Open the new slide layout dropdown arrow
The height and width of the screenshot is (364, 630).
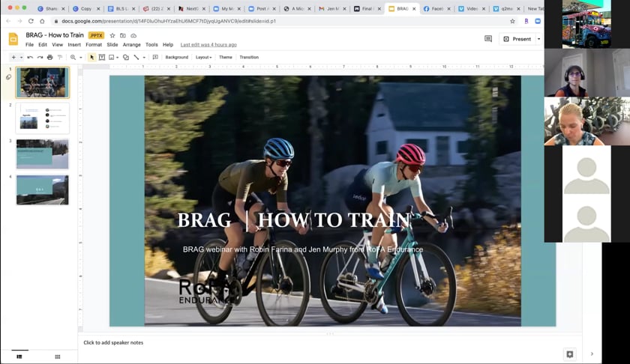[x=21, y=58]
